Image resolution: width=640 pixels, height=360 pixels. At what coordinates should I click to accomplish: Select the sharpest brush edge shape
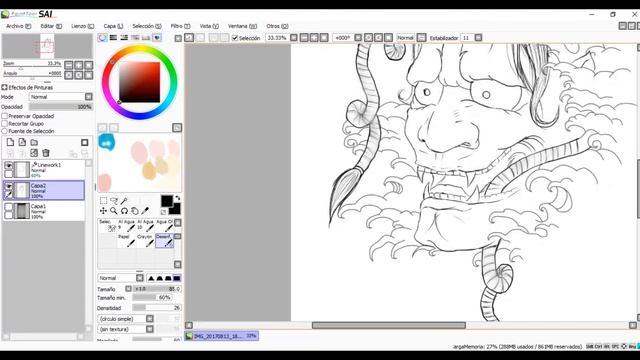point(151,278)
